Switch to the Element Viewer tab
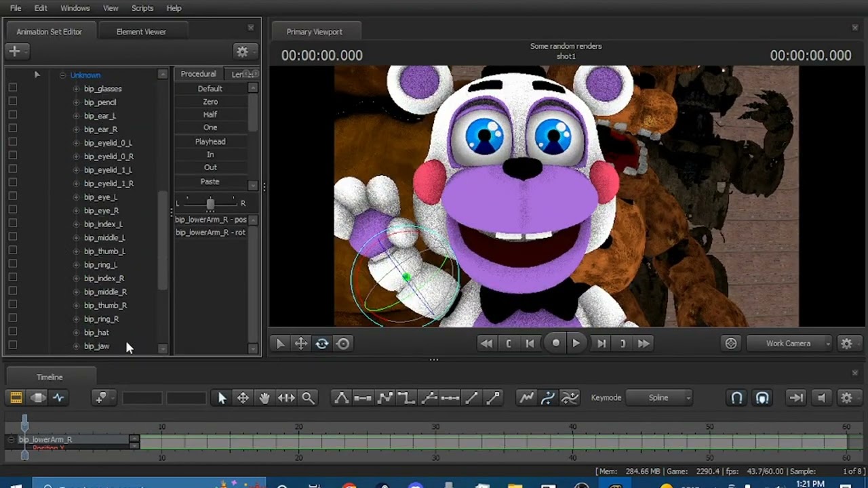 point(141,32)
